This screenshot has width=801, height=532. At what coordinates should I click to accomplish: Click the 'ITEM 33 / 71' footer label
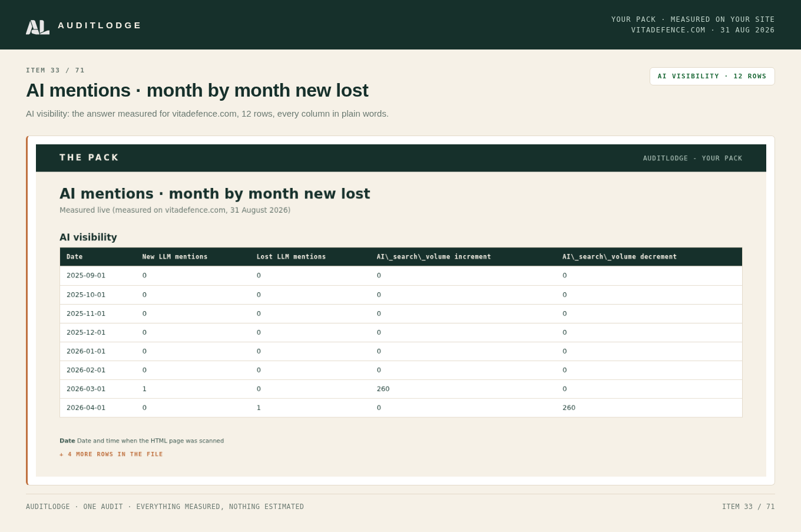pyautogui.click(x=749, y=507)
